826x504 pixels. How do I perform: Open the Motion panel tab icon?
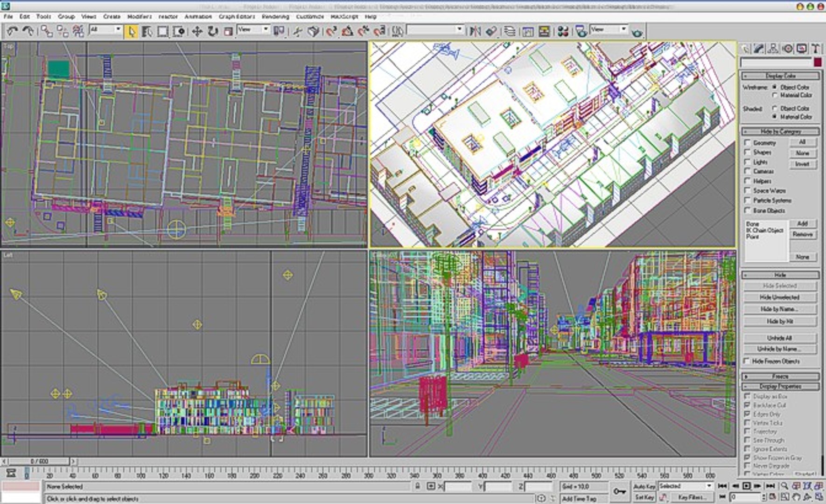point(788,49)
